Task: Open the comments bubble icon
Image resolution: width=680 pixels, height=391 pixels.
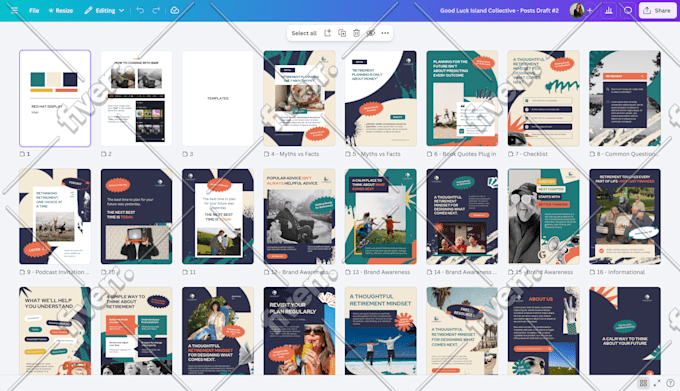Action: pyautogui.click(x=628, y=10)
